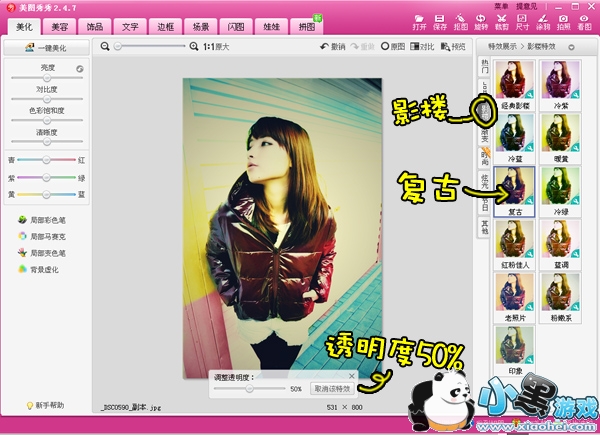Undo last action with 撤销
Viewport: 600px width, 435px height.
click(x=333, y=47)
